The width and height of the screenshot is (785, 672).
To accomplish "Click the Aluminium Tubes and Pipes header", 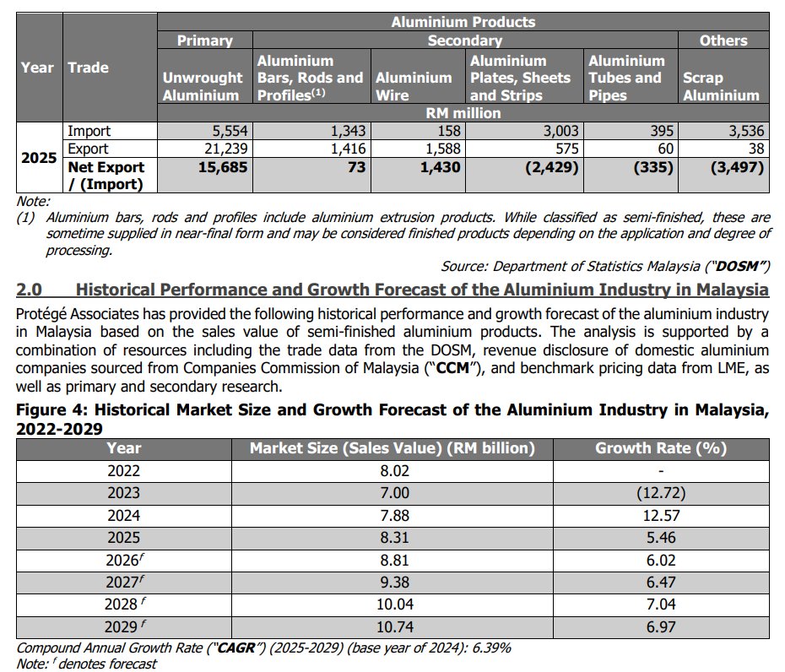I will click(x=625, y=78).
